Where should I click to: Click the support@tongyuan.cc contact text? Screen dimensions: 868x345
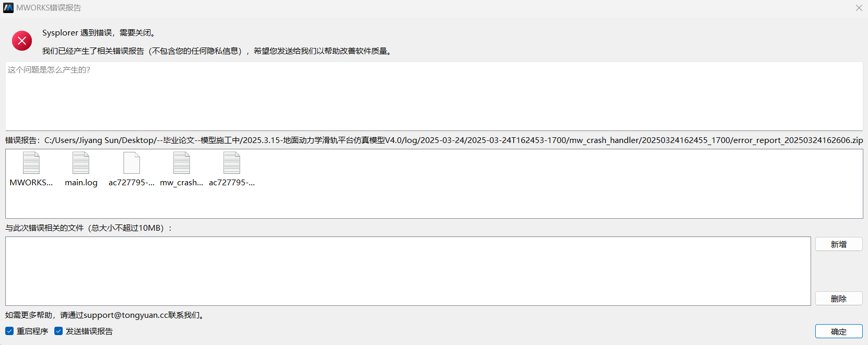click(126, 315)
